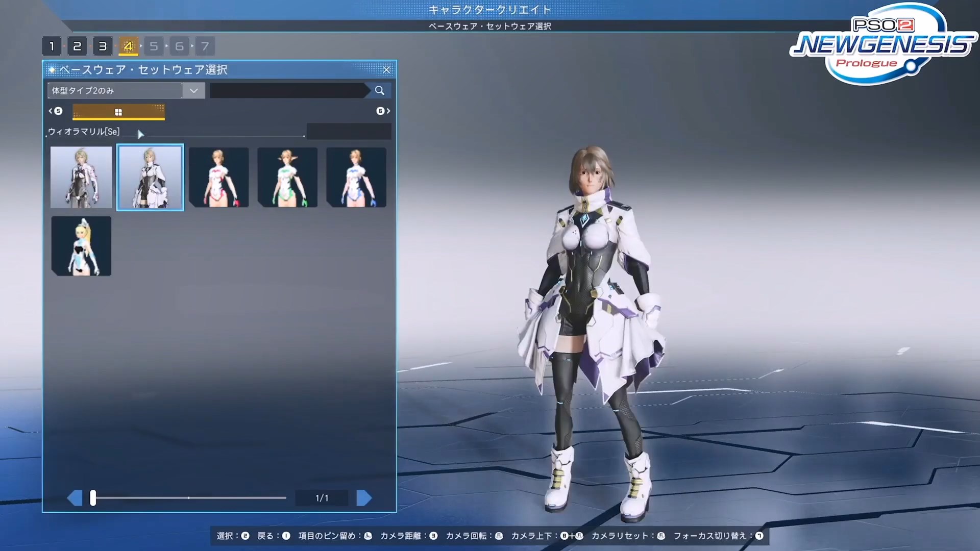Screen dimensions: 980x551
Task: Go to character creation step 3
Action: [103, 46]
